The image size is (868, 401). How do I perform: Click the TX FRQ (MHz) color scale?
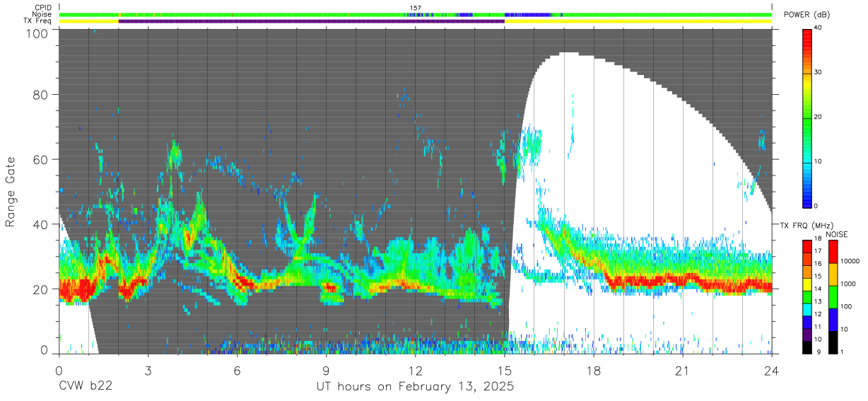click(808, 296)
